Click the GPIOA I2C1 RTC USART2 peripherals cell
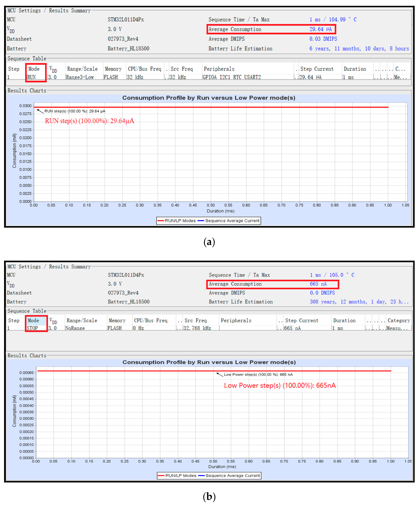This screenshot has width=420, height=507. coord(232,77)
